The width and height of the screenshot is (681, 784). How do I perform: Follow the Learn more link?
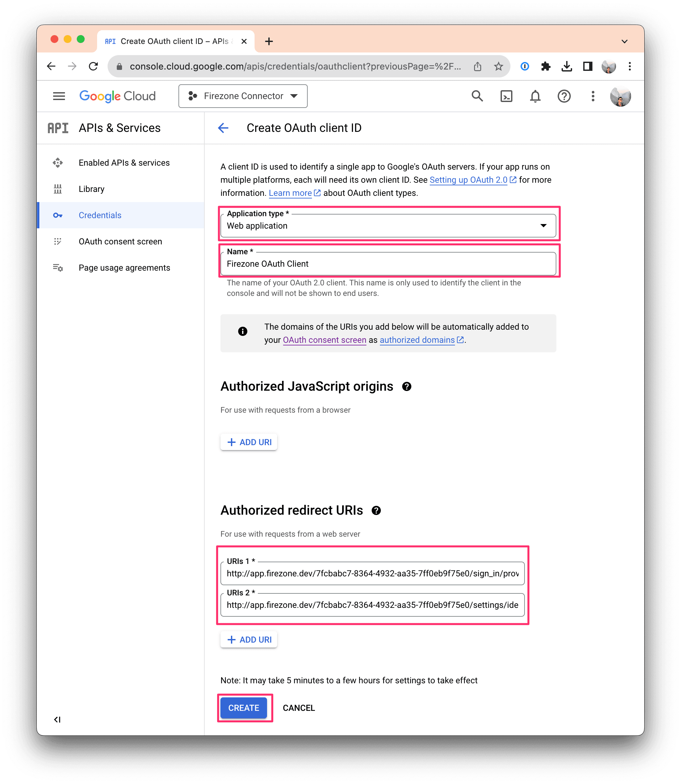[290, 193]
